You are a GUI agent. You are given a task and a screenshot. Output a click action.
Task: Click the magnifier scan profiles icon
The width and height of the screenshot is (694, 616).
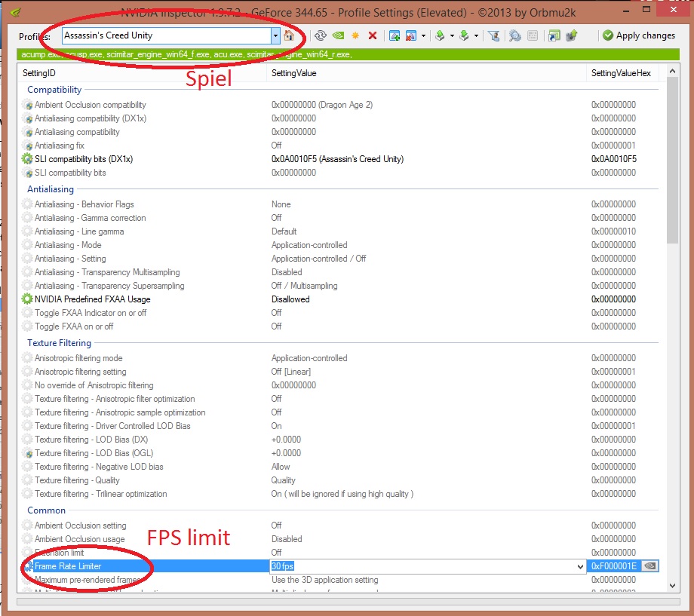pyautogui.click(x=514, y=36)
